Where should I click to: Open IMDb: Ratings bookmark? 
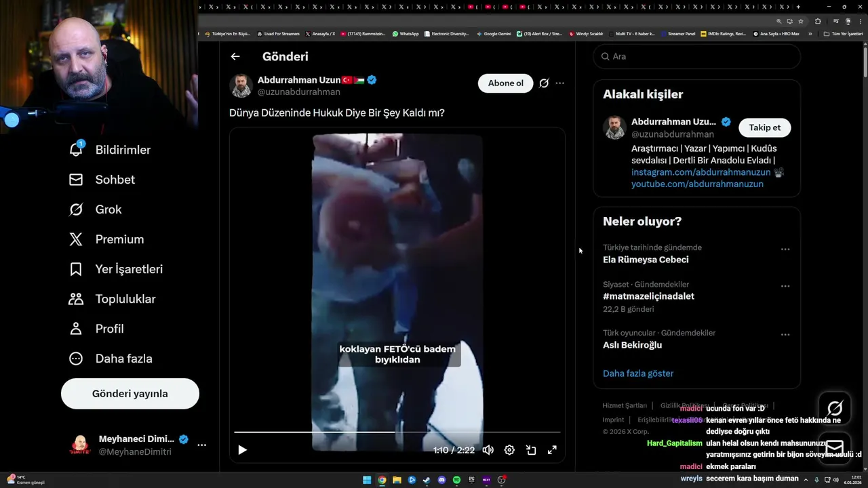point(724,33)
